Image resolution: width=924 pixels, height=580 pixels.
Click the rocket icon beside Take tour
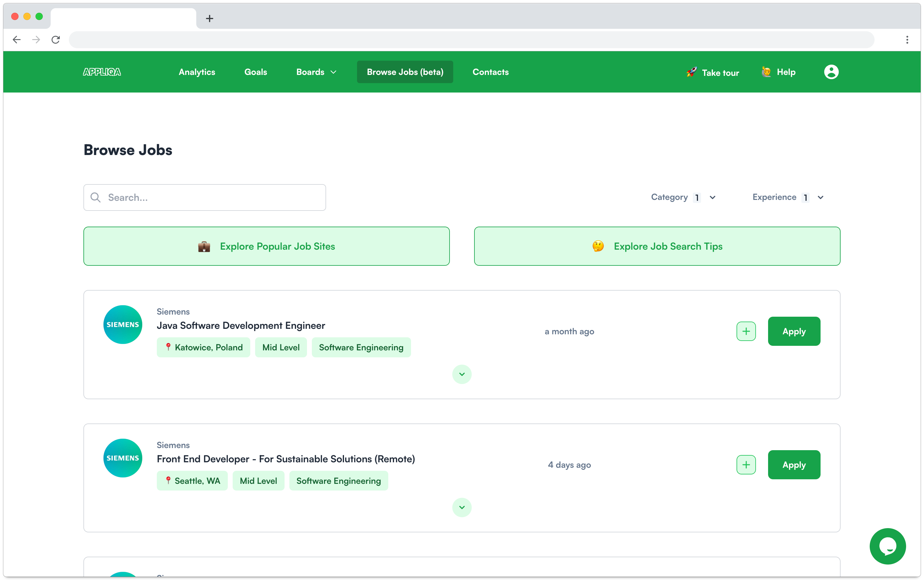pyautogui.click(x=692, y=72)
